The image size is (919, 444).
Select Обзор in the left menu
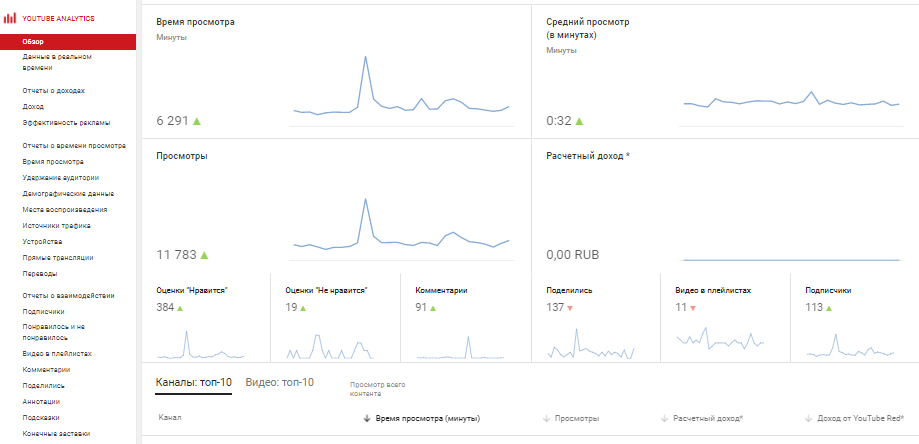click(x=33, y=42)
